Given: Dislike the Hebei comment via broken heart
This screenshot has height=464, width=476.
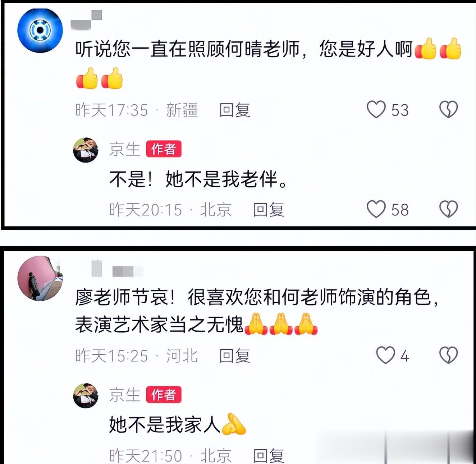Looking at the screenshot, I should (x=448, y=355).
